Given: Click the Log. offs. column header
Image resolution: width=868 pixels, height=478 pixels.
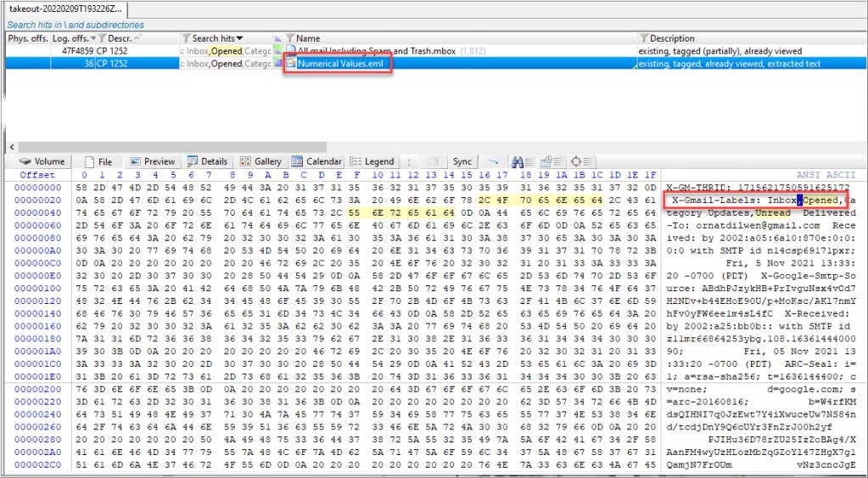Looking at the screenshot, I should point(71,38).
